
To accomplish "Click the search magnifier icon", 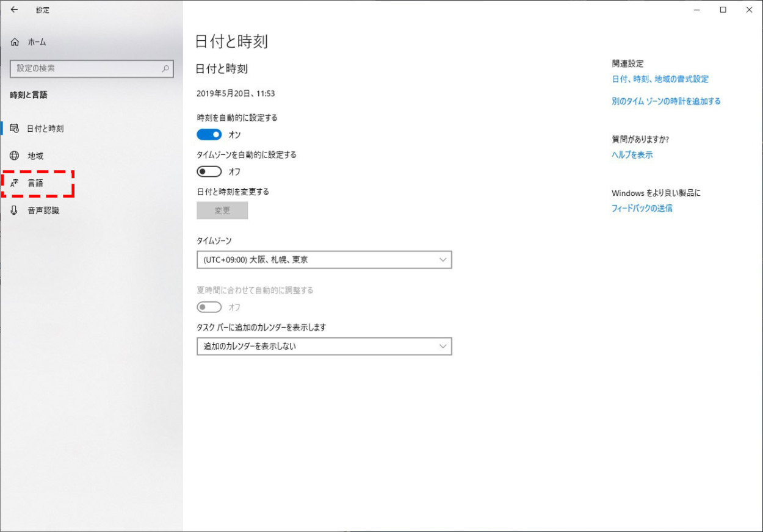I will 165,69.
